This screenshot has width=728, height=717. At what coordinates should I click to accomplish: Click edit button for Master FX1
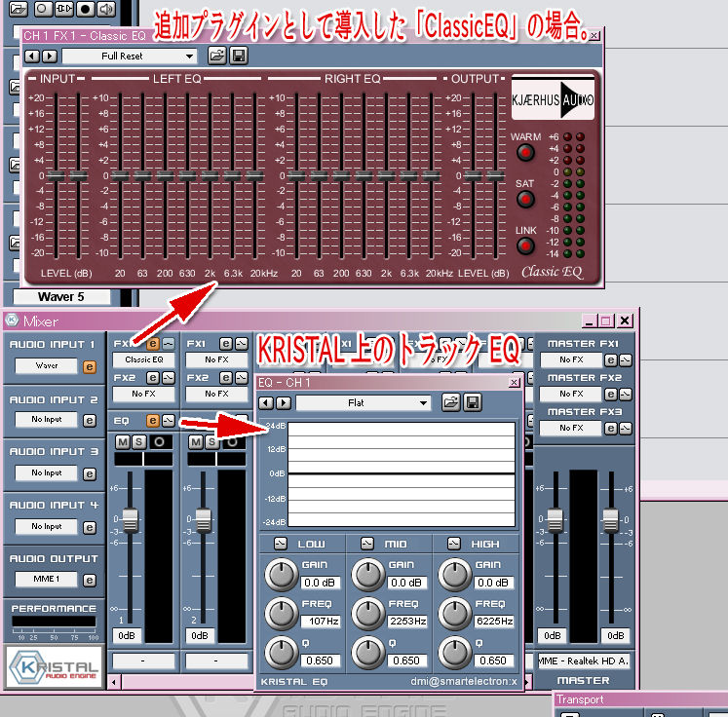[x=610, y=360]
